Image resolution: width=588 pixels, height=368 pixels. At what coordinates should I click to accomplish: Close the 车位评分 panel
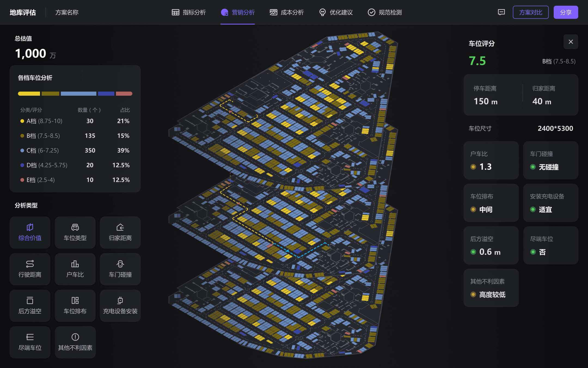(571, 42)
